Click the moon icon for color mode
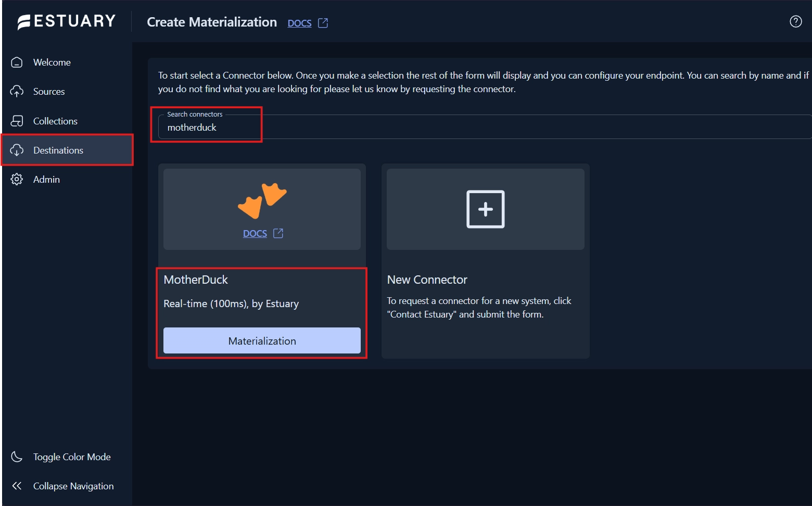Image resolution: width=812 pixels, height=506 pixels. click(x=17, y=457)
